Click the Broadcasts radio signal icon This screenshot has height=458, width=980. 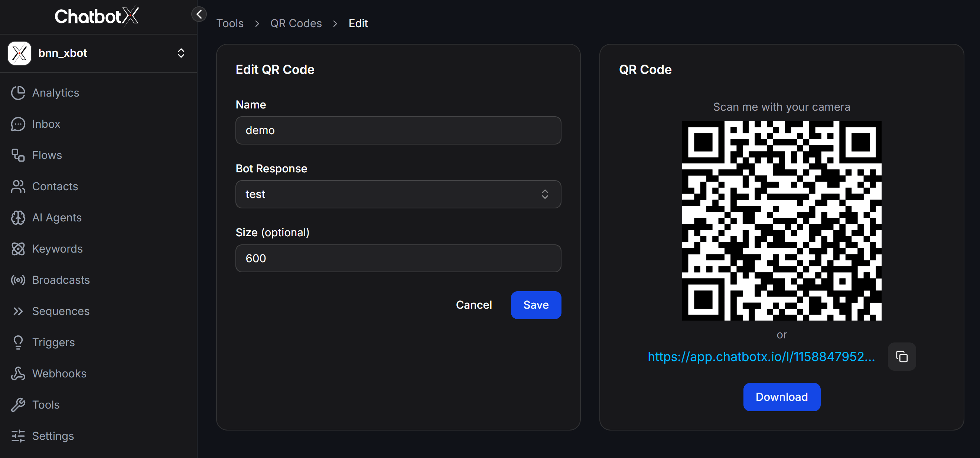(18, 280)
